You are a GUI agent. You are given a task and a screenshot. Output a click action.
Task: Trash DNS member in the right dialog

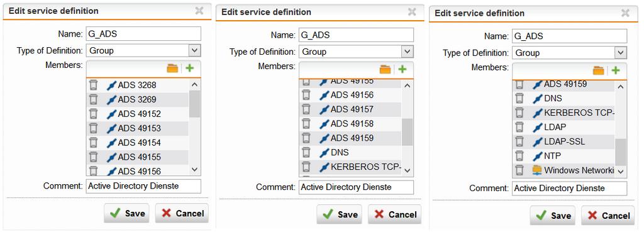[519, 98]
